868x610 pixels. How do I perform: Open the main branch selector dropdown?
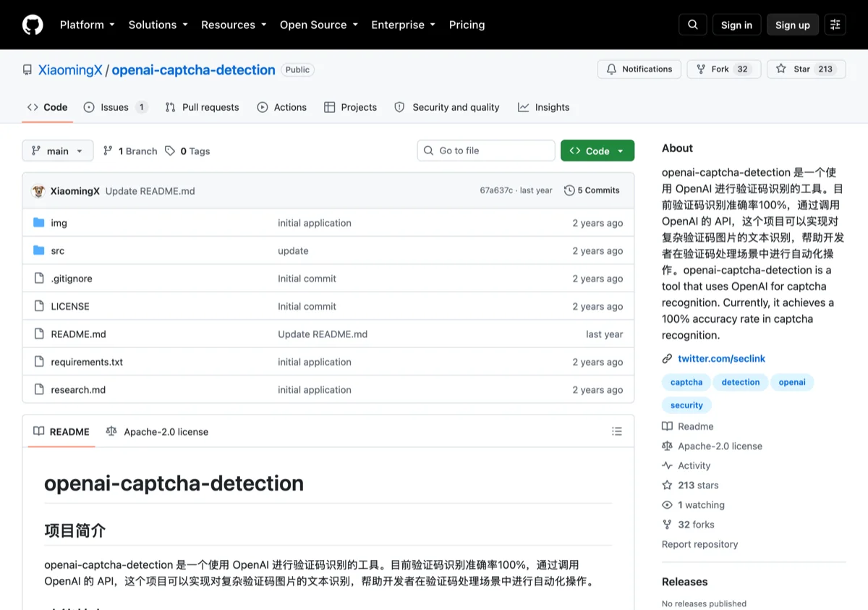click(58, 151)
